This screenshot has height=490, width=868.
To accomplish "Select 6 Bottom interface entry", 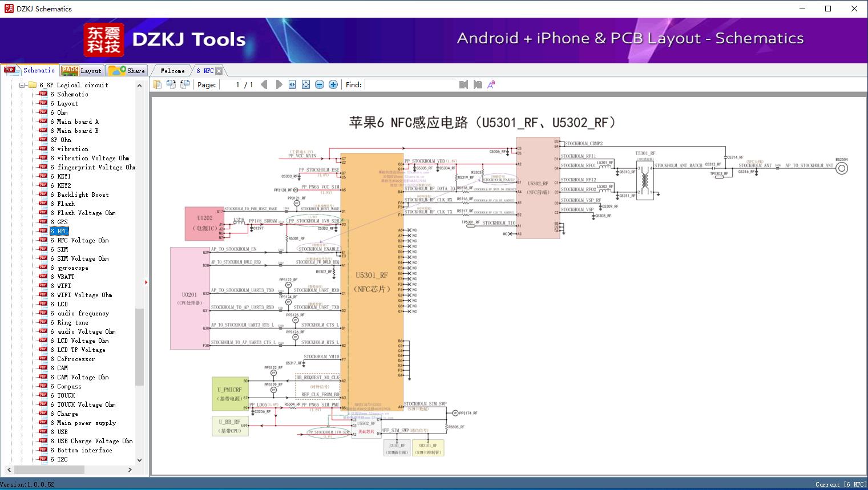I will [81, 450].
